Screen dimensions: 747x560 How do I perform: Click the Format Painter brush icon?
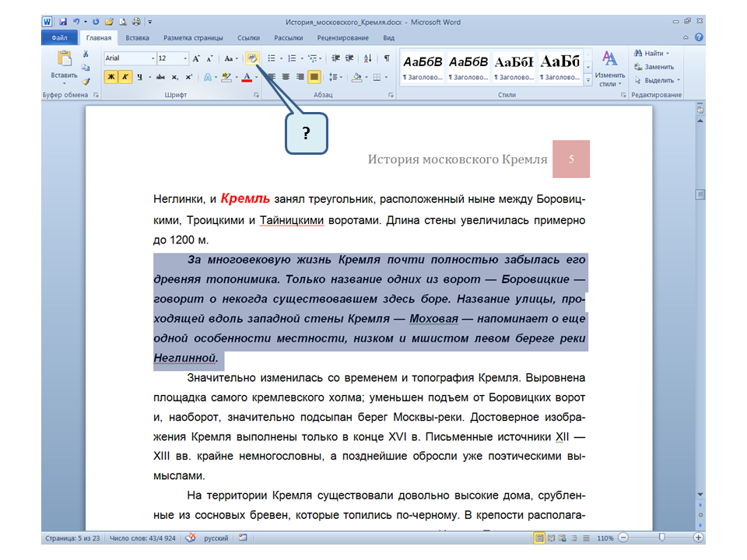[x=86, y=80]
